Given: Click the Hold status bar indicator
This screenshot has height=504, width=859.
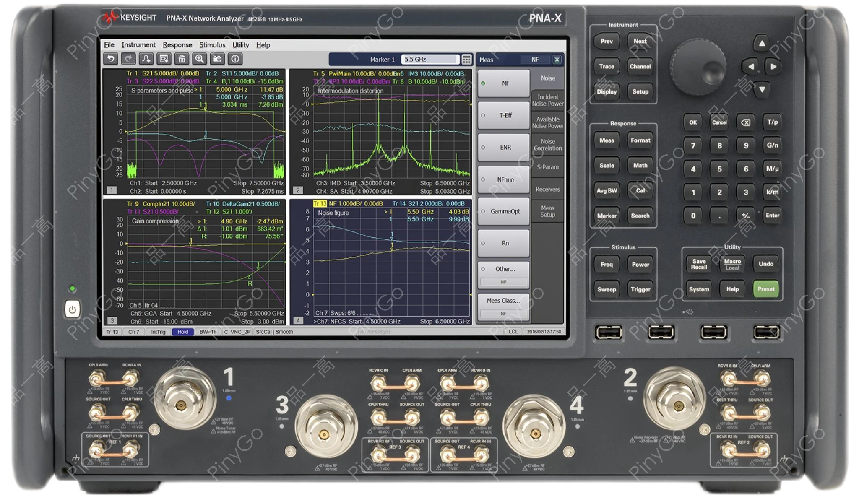Looking at the screenshot, I should click(183, 332).
